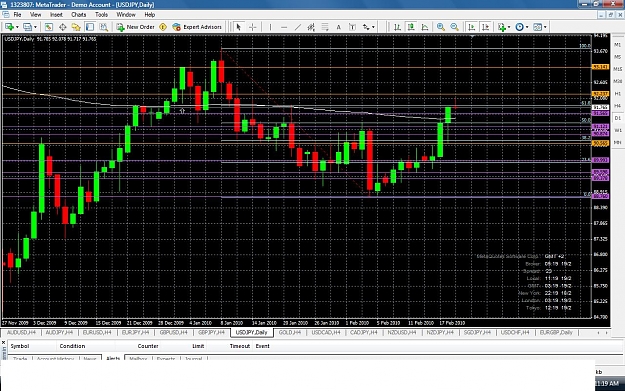Select the Trendline drawing tool
The image size is (625, 391).
click(298, 27)
